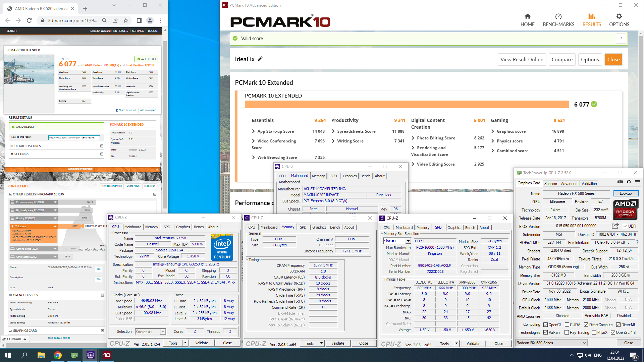This screenshot has width=644, height=362.
Task: Toggle PhysX checkbox in GPU-Z
Action: pos(594,333)
